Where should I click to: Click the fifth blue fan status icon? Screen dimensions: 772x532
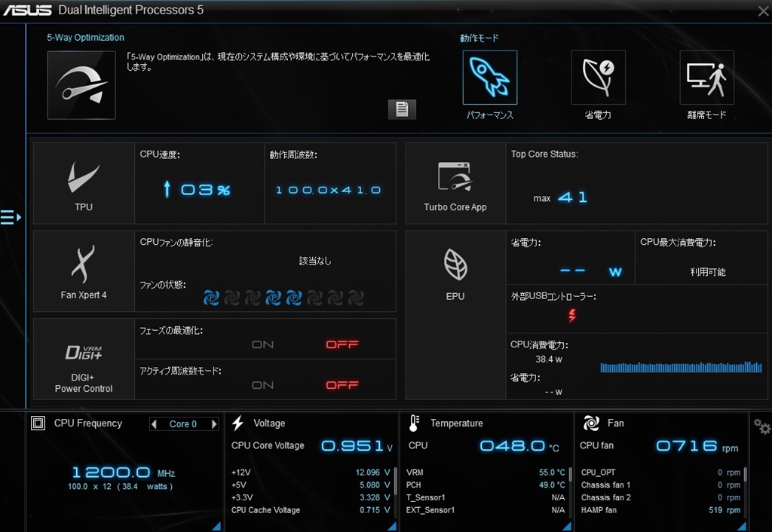pos(294,298)
